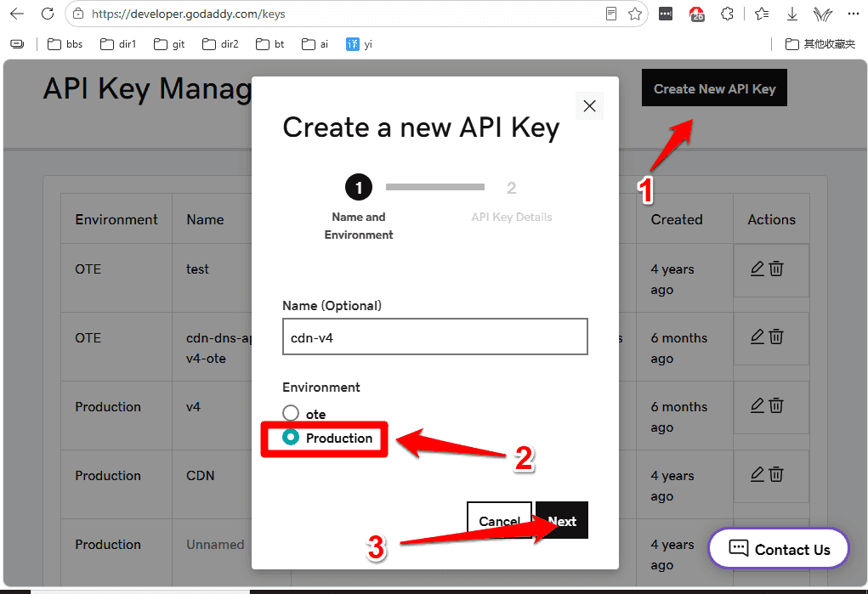This screenshot has height=594, width=868.
Task: Expand the git bookmarks folder
Action: (169, 44)
